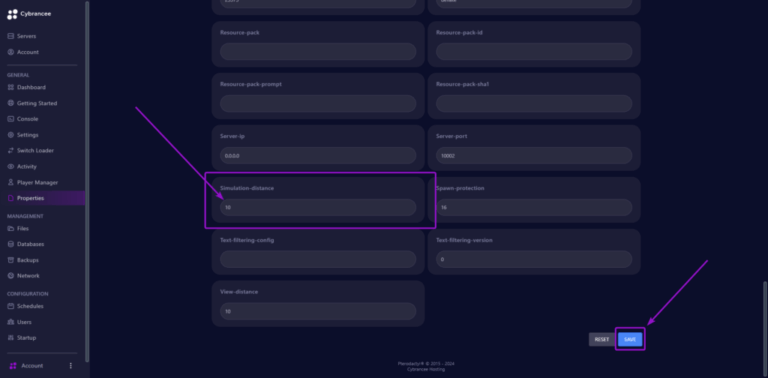Click the Schedules calendar icon
The height and width of the screenshot is (378, 768).
pos(11,306)
